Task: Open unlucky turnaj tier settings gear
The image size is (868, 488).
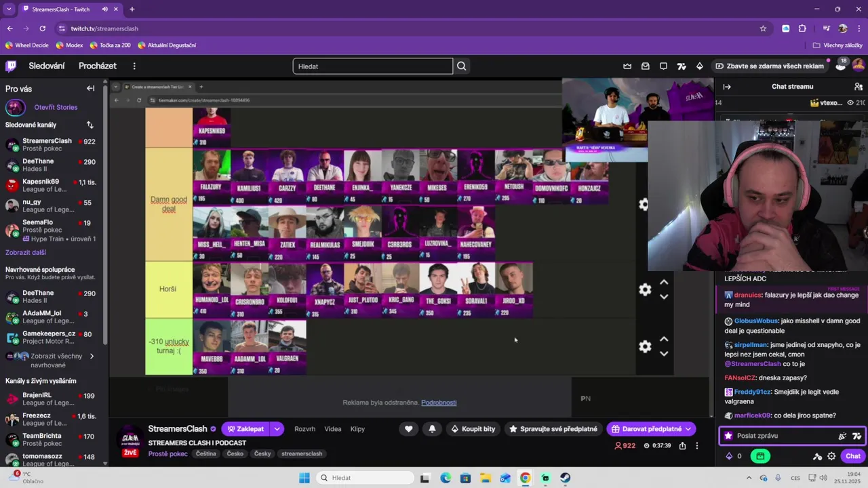Action: pos(645,346)
